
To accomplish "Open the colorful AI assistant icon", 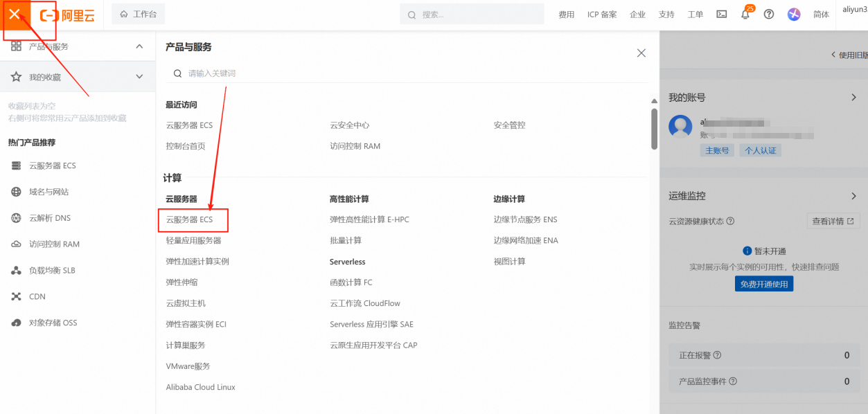I will 794,15.
